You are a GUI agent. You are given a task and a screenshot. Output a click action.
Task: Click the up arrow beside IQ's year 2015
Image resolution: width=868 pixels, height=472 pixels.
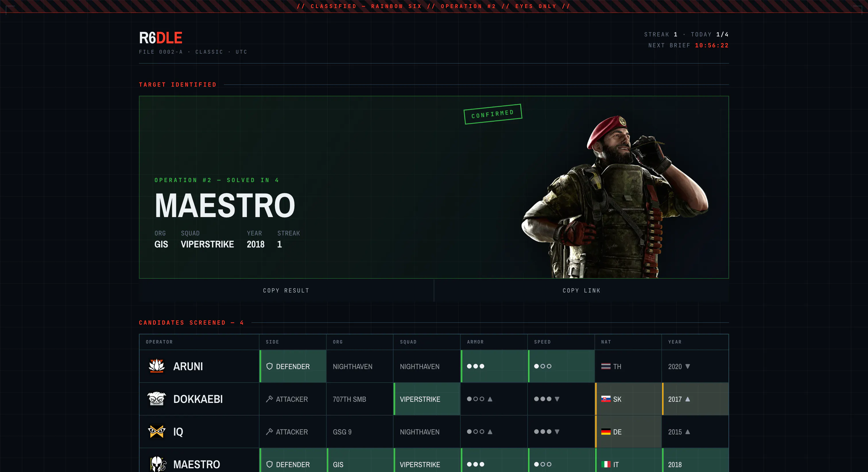point(687,432)
